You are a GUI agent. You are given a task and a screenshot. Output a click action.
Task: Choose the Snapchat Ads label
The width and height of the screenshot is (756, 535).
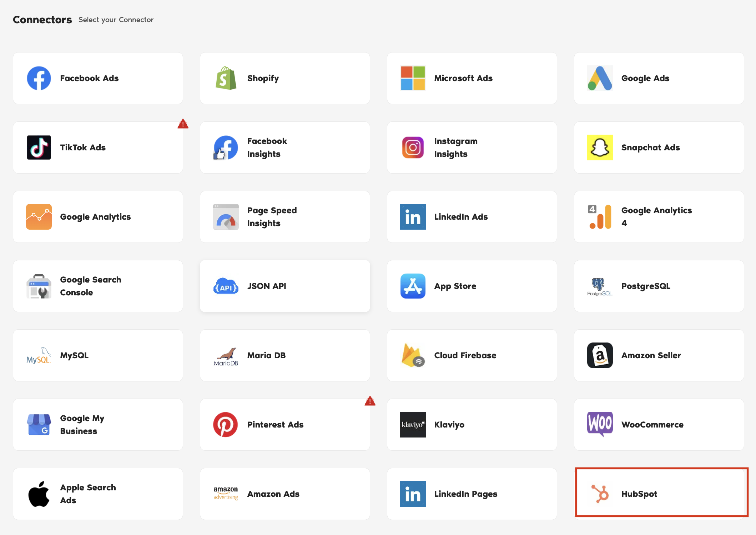click(x=651, y=147)
